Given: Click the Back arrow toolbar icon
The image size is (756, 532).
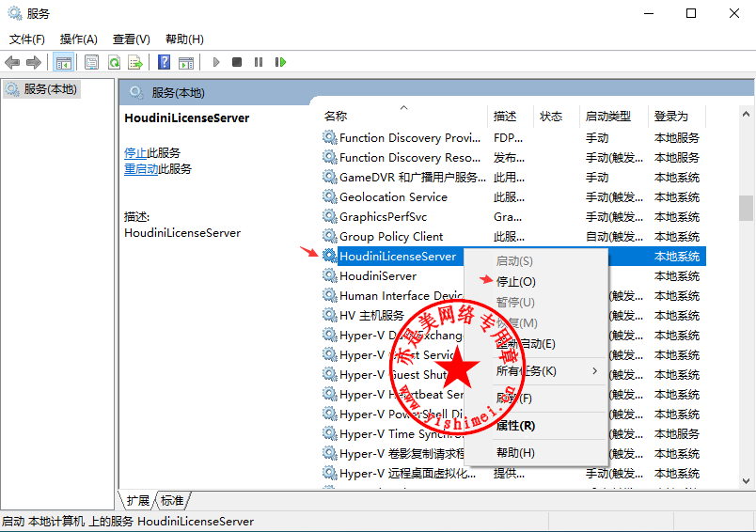Looking at the screenshot, I should tap(11, 62).
